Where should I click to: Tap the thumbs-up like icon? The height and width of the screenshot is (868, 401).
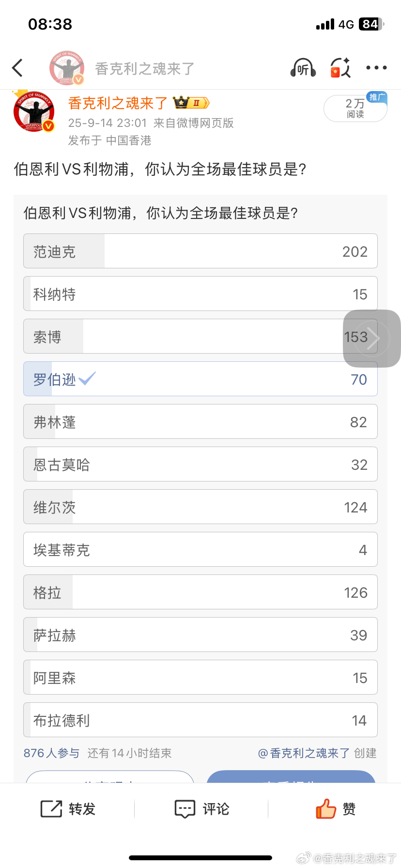[326, 808]
